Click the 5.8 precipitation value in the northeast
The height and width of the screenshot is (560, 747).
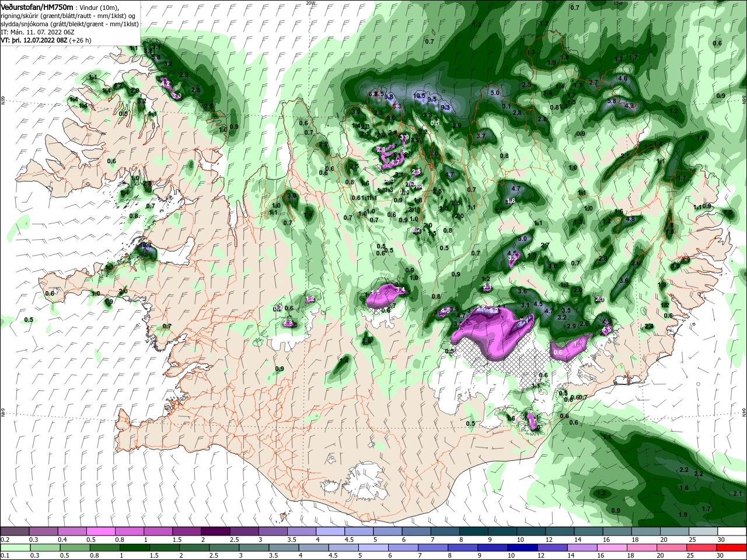612,101
